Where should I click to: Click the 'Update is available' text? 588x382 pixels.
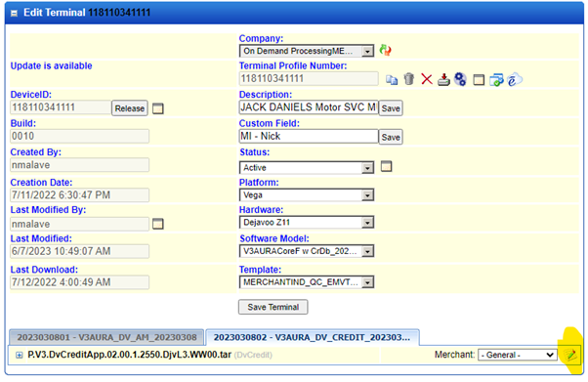[x=51, y=65]
